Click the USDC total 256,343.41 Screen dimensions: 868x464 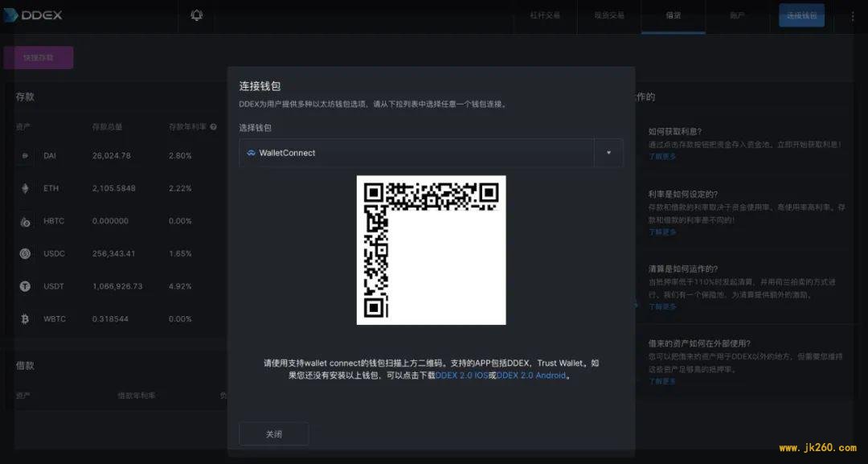tap(113, 253)
